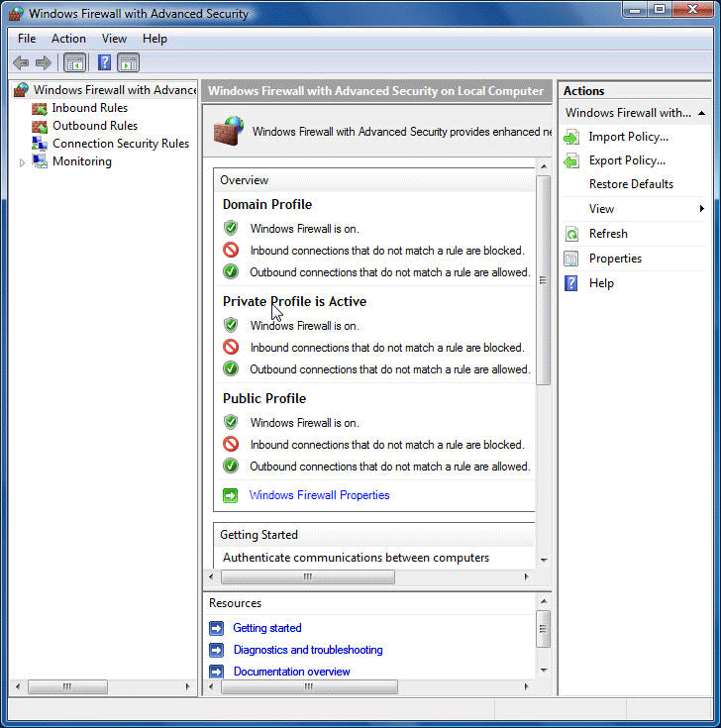Click arrow icon beside Diagnostics and troubleshooting
The height and width of the screenshot is (728, 721).
coord(216,650)
